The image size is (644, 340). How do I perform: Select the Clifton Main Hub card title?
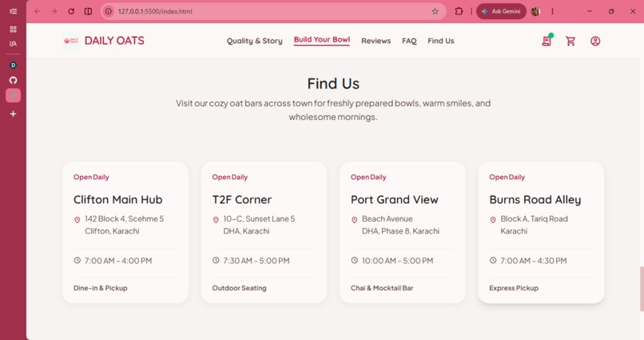click(118, 199)
